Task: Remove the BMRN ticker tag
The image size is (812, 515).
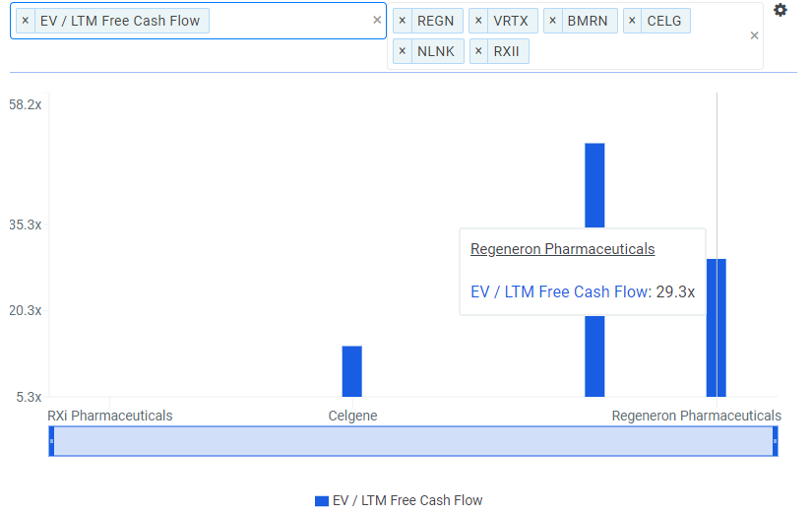Action: pos(552,21)
